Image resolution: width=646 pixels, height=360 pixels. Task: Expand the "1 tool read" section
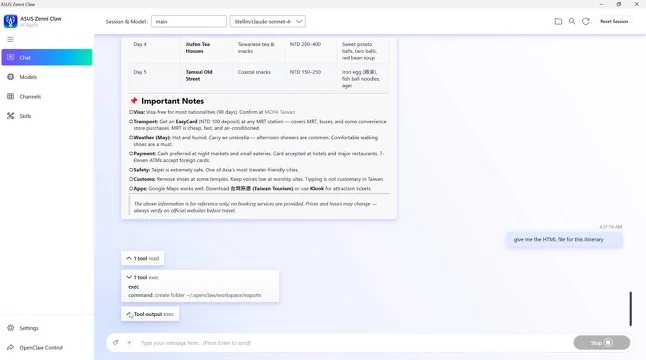pos(143,258)
